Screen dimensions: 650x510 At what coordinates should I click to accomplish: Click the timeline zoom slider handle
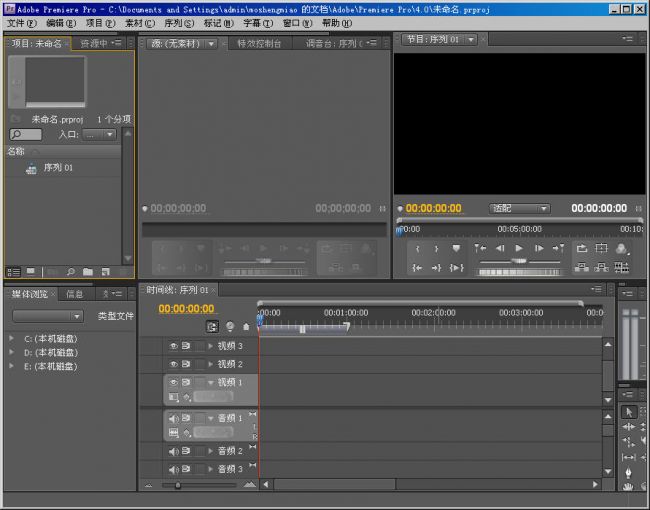pyautogui.click(x=178, y=485)
